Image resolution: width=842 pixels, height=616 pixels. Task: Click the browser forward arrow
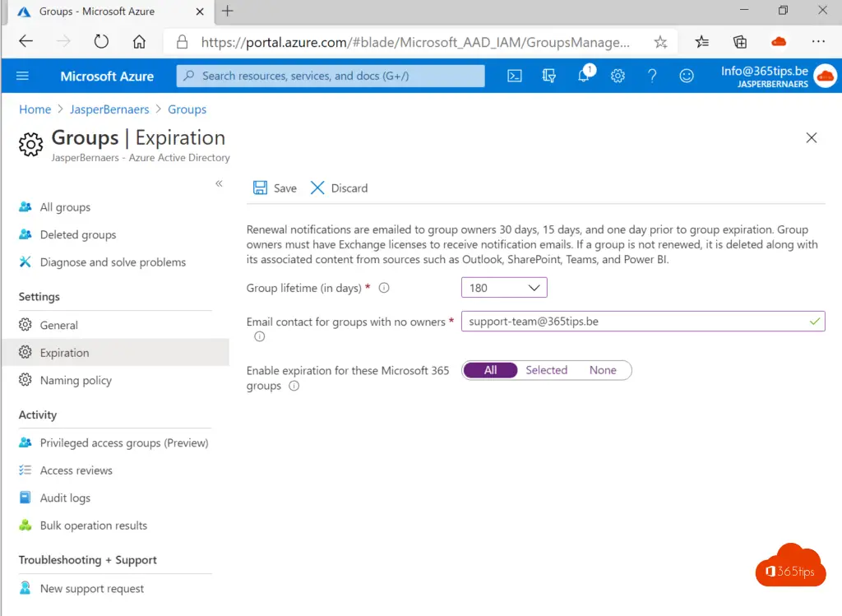tap(63, 41)
